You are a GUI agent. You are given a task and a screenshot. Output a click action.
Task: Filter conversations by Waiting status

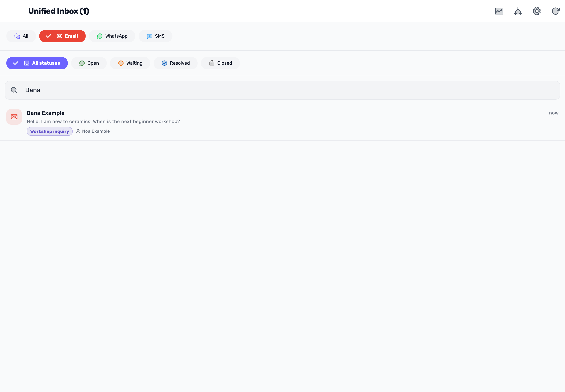(130, 63)
